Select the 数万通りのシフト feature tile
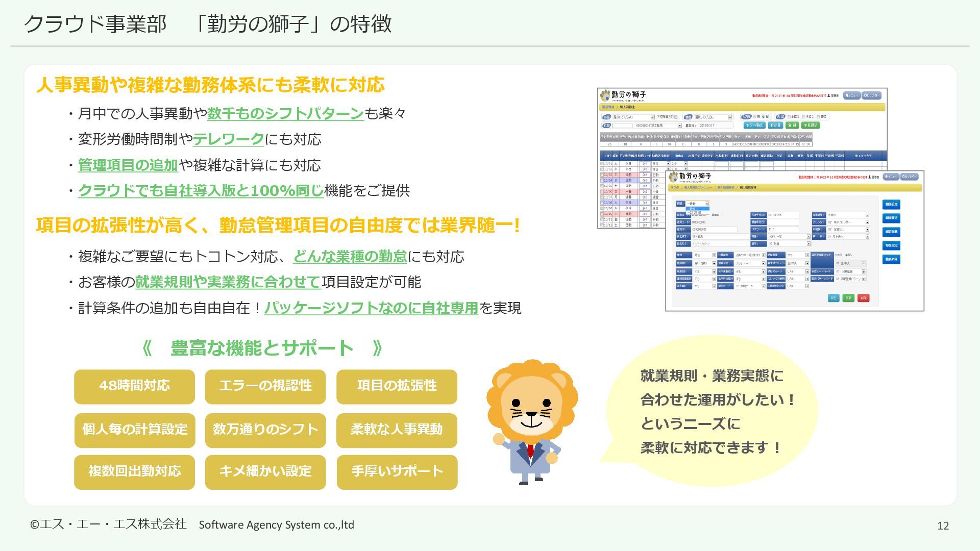This screenshot has height=551, width=980. [265, 430]
